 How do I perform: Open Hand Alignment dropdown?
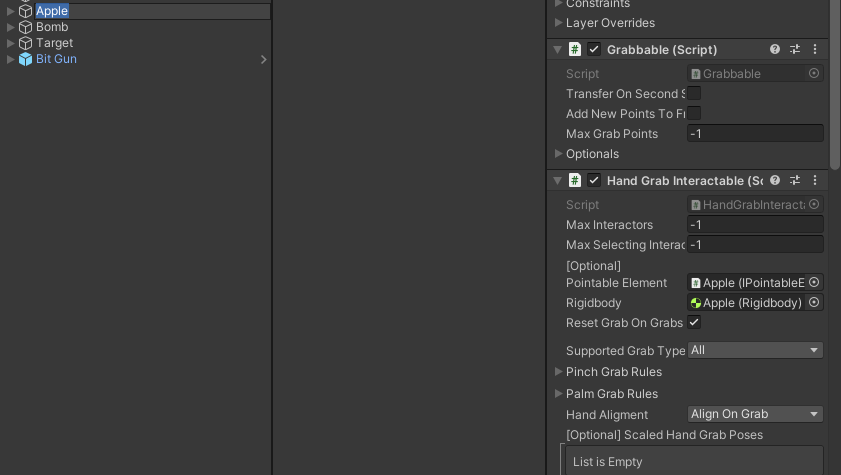coord(755,414)
